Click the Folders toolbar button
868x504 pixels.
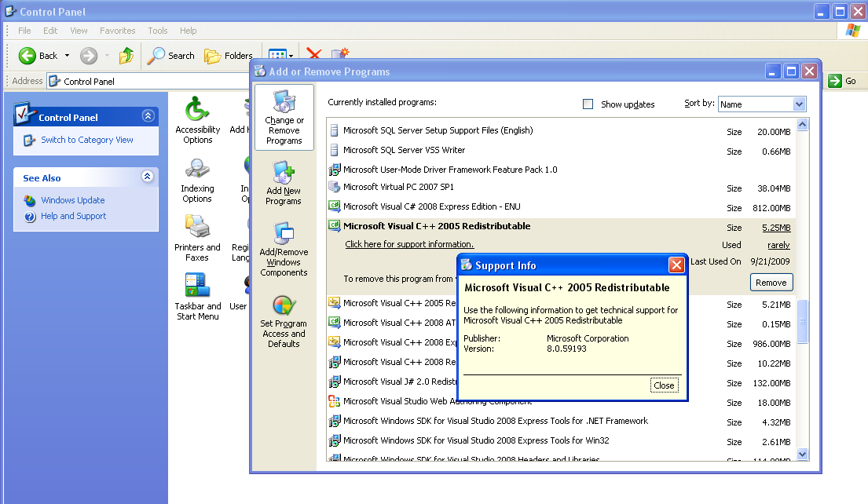coord(229,56)
